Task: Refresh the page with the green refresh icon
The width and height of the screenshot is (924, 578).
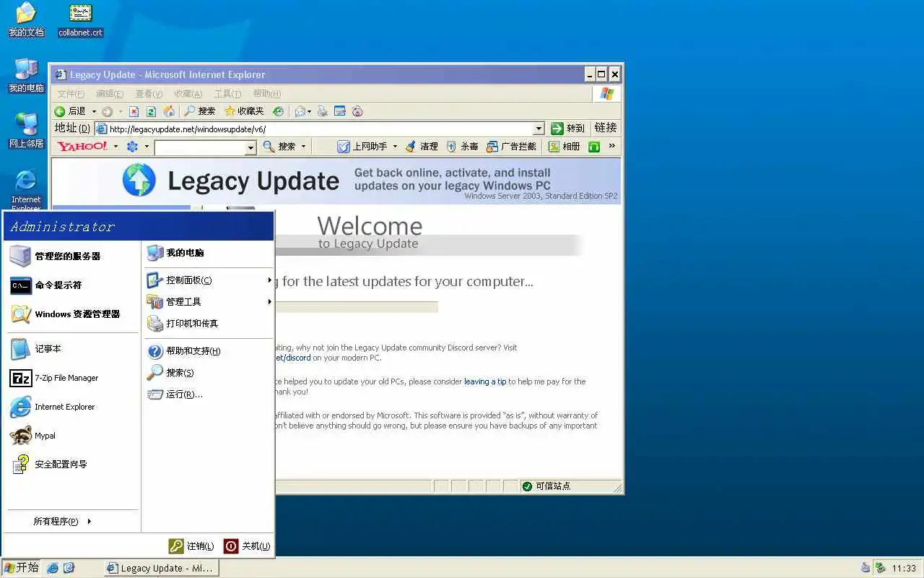Action: [x=152, y=111]
